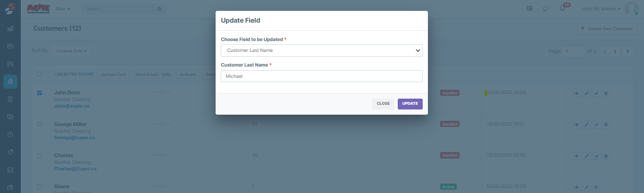Open the Customers icon in sidebar
The height and width of the screenshot is (193, 644).
pyautogui.click(x=10, y=82)
